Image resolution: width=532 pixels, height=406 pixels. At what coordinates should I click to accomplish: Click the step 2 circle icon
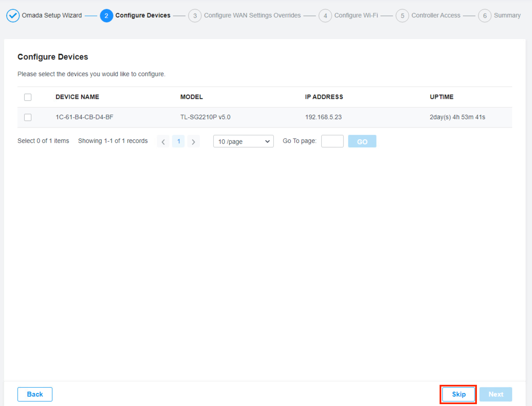[x=106, y=16]
